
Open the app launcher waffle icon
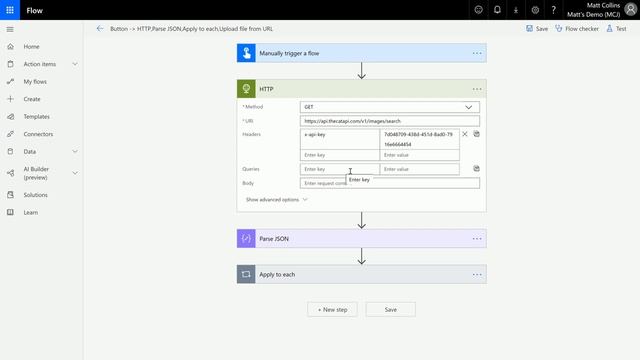[x=10, y=10]
